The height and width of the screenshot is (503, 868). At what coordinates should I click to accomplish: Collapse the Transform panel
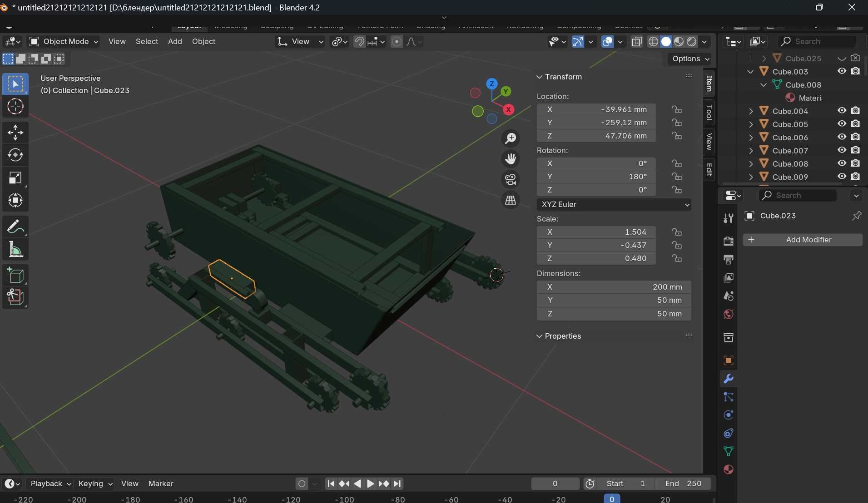540,77
